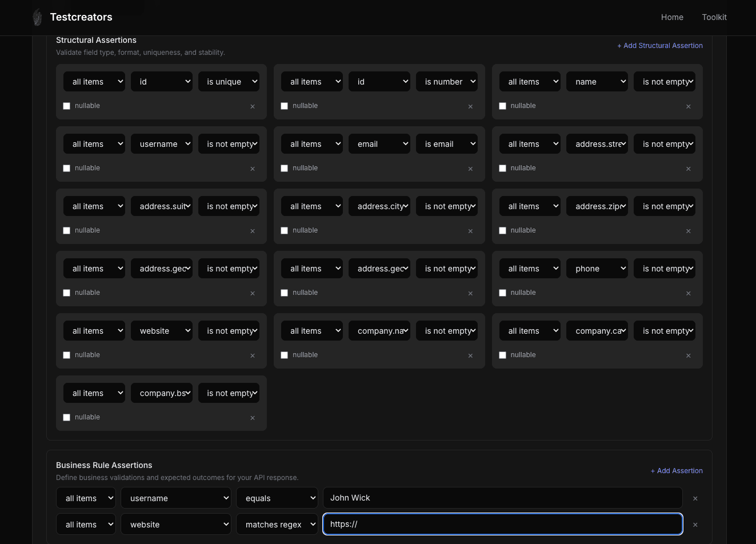Viewport: 756px width, 544px height.
Task: Tick nullable on the 'id is unique' card
Action: 66,106
